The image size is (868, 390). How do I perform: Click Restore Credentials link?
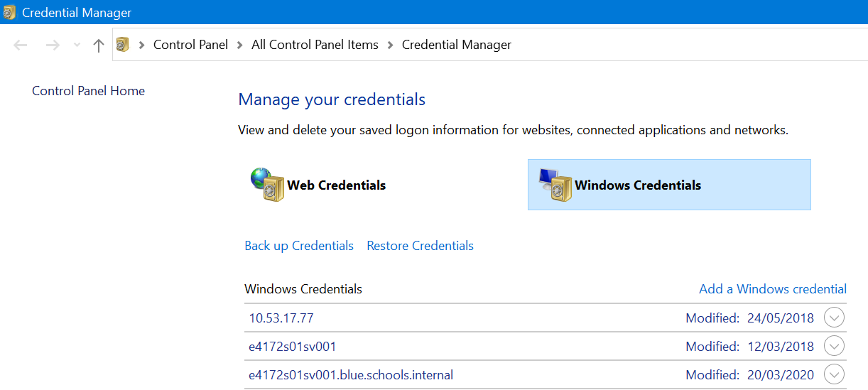[420, 246]
